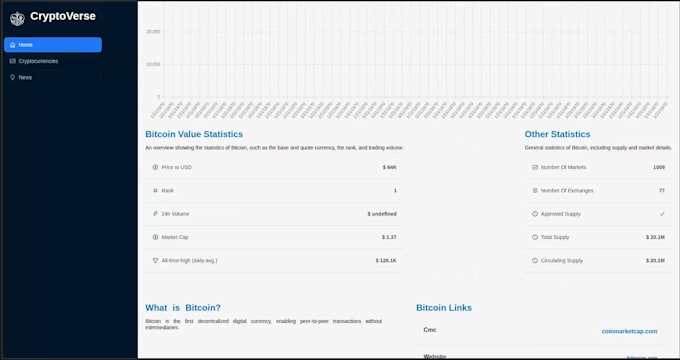
Task: Click the Total Supply $ 20.1M value
Action: [x=655, y=237]
